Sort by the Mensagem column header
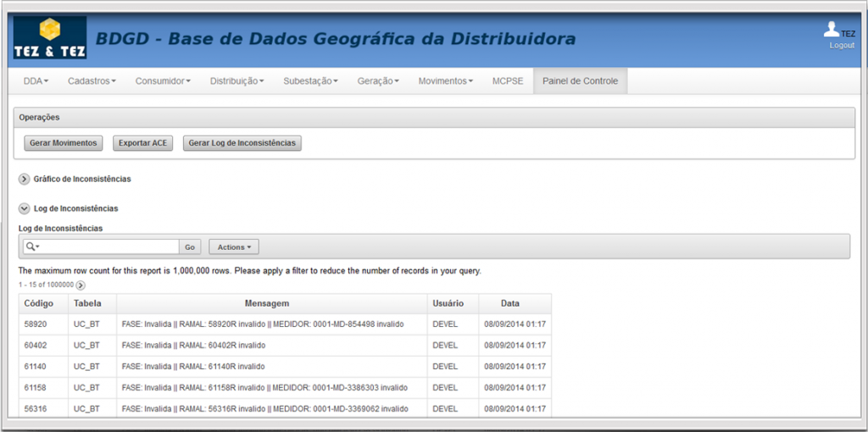Viewport: 868px width, 432px height. [267, 304]
